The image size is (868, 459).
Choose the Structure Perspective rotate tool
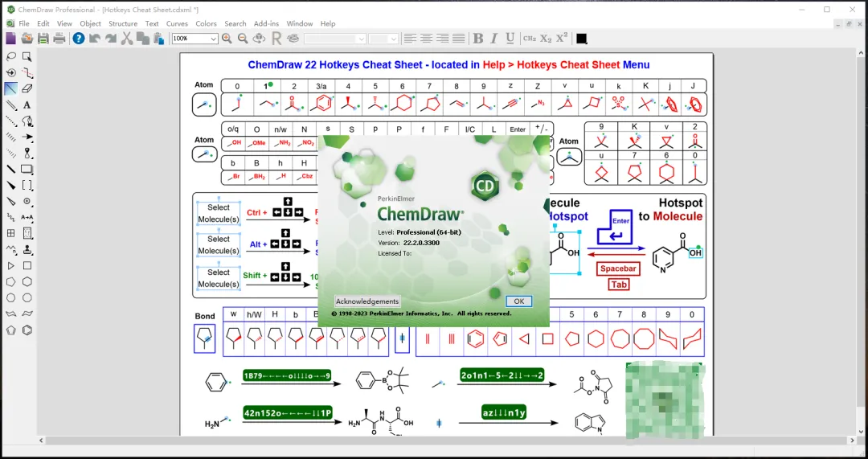[11, 72]
